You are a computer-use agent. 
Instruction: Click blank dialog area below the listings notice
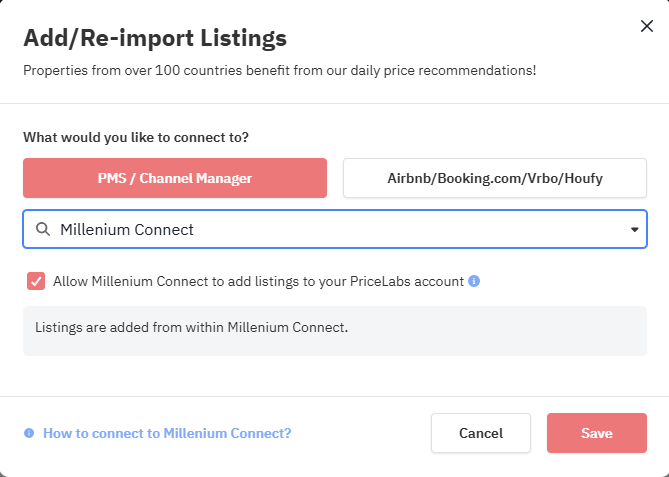point(334,375)
